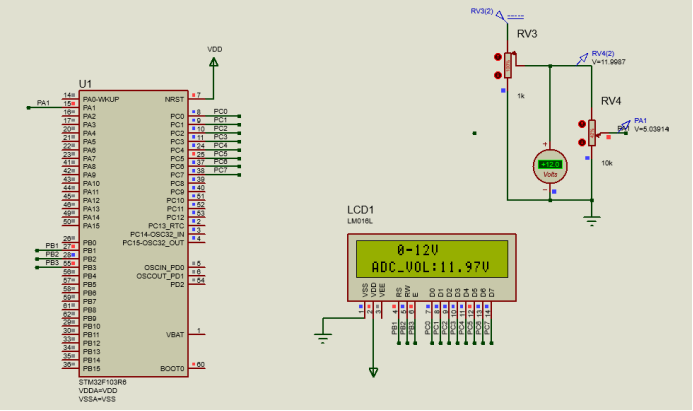Image resolution: width=693 pixels, height=411 pixels.
Task: Click PC3 net label right of U1
Action: 221,137
